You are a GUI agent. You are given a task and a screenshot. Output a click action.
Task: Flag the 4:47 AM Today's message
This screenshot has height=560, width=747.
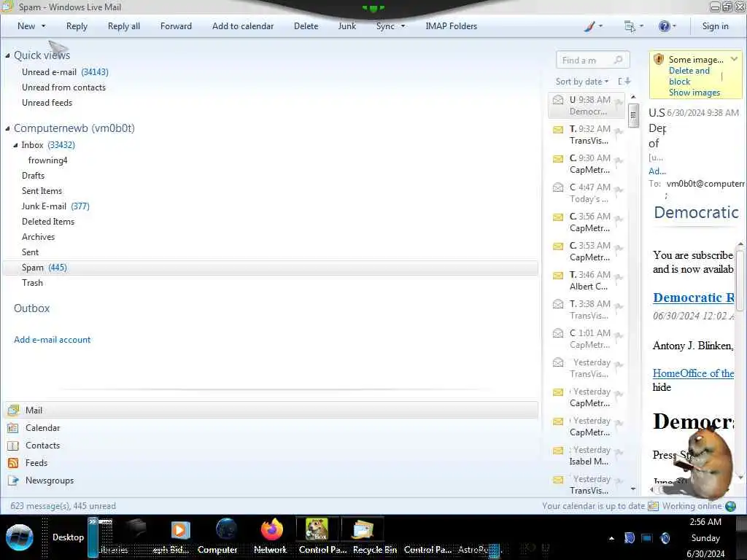pos(619,190)
